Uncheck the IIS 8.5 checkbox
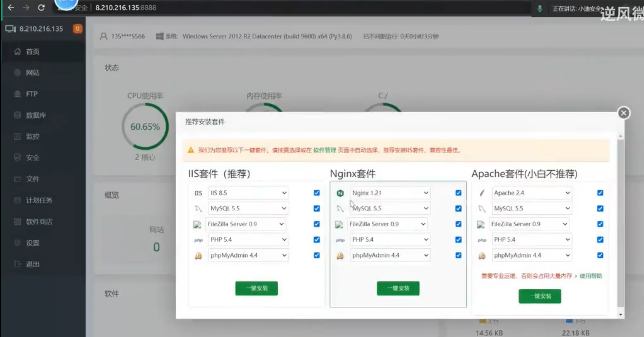This screenshot has width=644, height=337. [316, 193]
